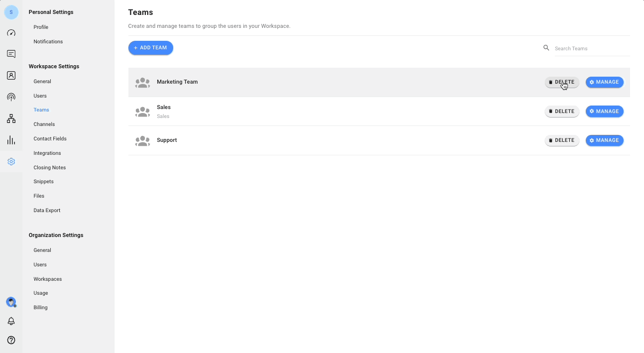This screenshot has width=644, height=353.
Task: Select the Settings gear icon
Action: point(11,161)
